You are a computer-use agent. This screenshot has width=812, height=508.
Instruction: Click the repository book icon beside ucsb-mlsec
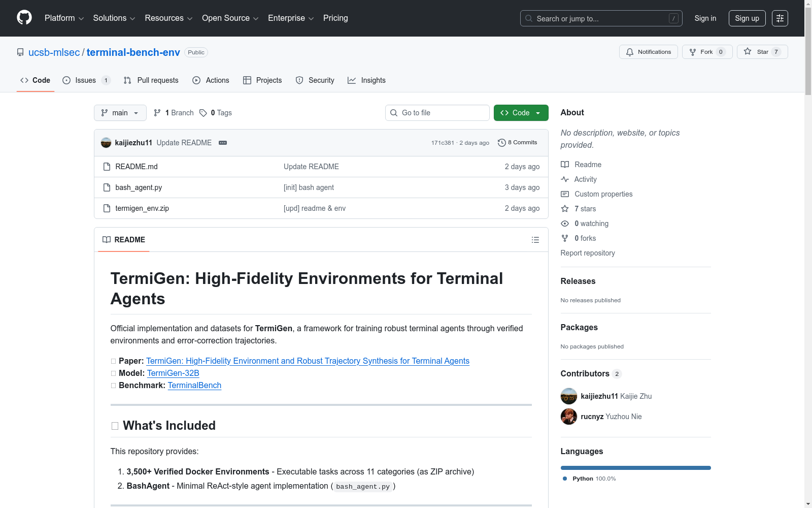20,52
